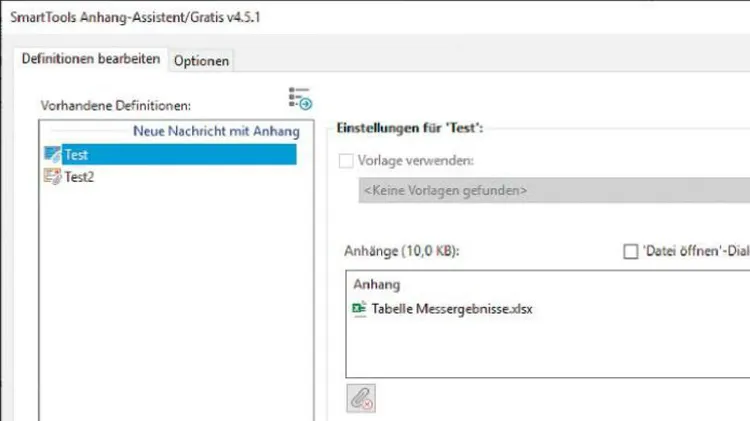Screen dimensions: 750x421
Task: Click the Anhänge (10,0 KB) label
Action: [401, 251]
